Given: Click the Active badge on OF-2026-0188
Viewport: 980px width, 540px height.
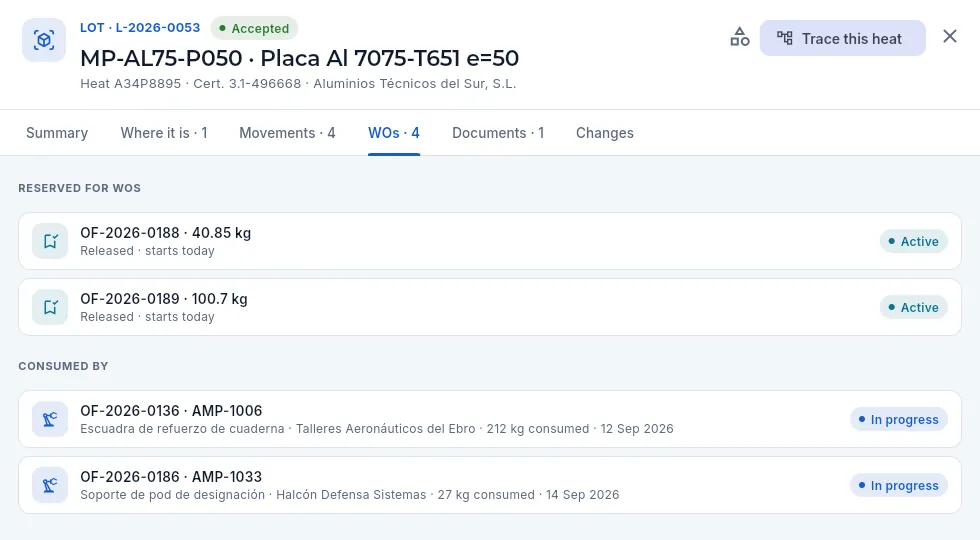Looking at the screenshot, I should [x=914, y=241].
